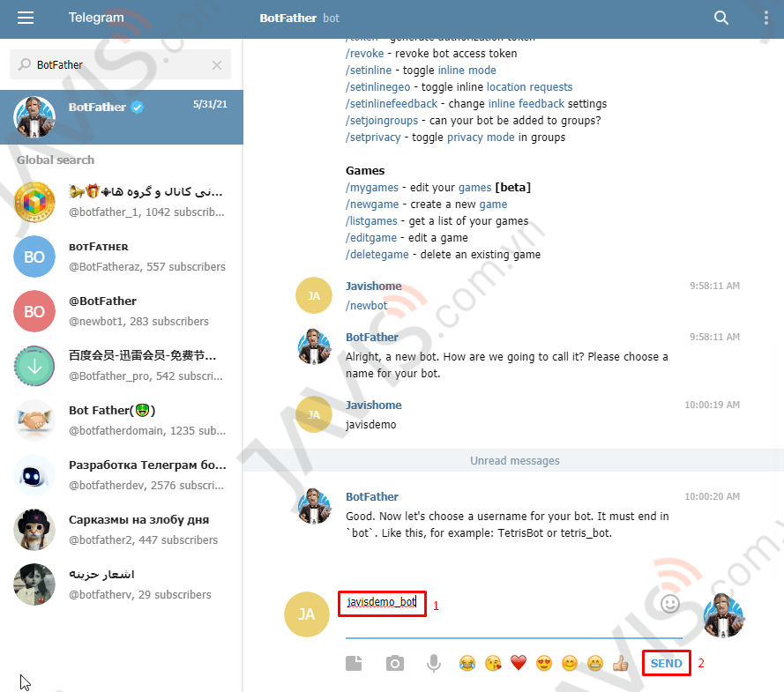Click the /newgame command link
Image resolution: width=784 pixels, height=692 pixels.
372,205
